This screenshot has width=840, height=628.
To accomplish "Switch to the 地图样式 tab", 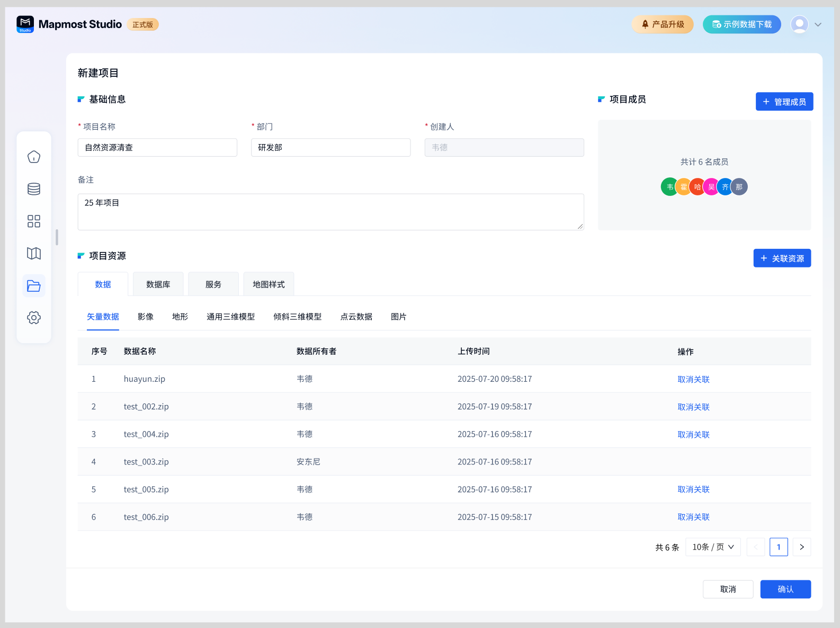I will tap(269, 284).
